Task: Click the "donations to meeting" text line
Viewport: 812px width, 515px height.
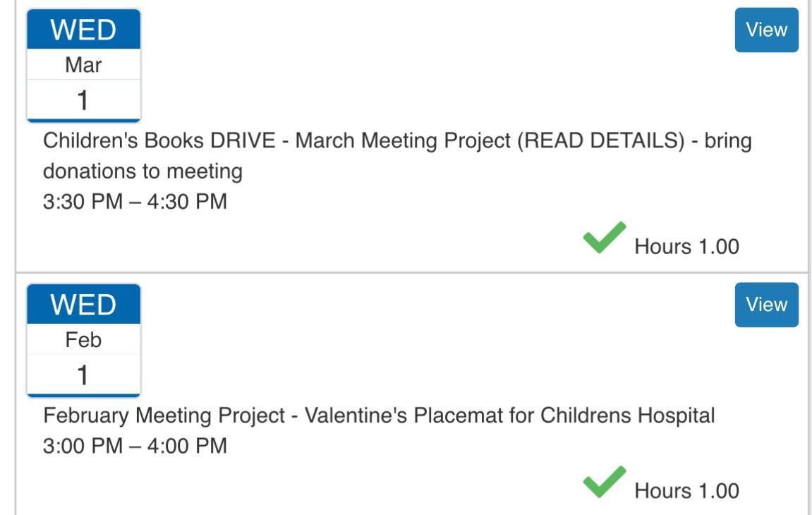Action: pyautogui.click(x=143, y=171)
